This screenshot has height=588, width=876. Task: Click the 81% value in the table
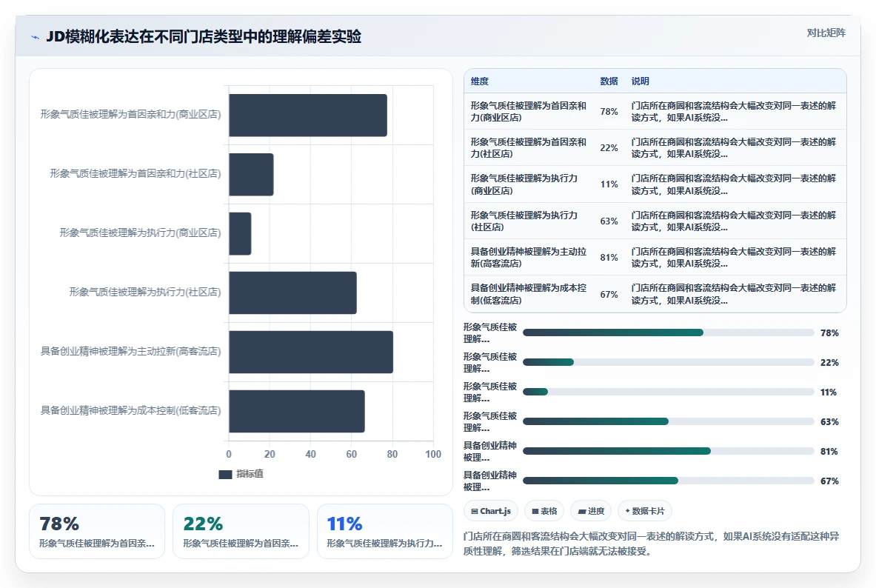click(x=609, y=257)
